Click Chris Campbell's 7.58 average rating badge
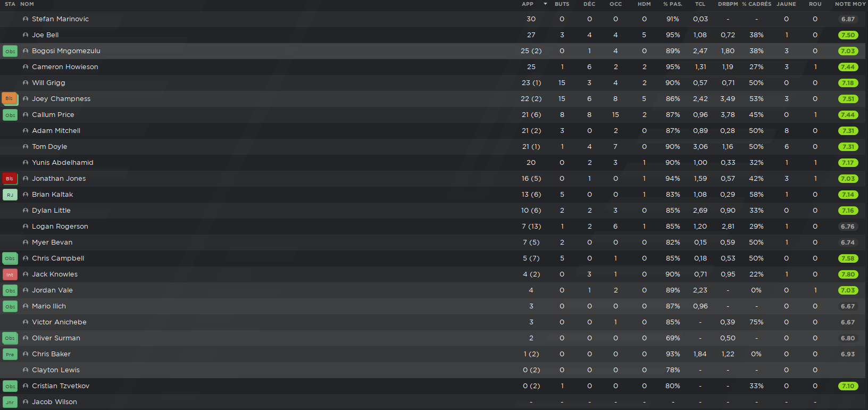Screen dimensions: 868x410 click(848, 258)
